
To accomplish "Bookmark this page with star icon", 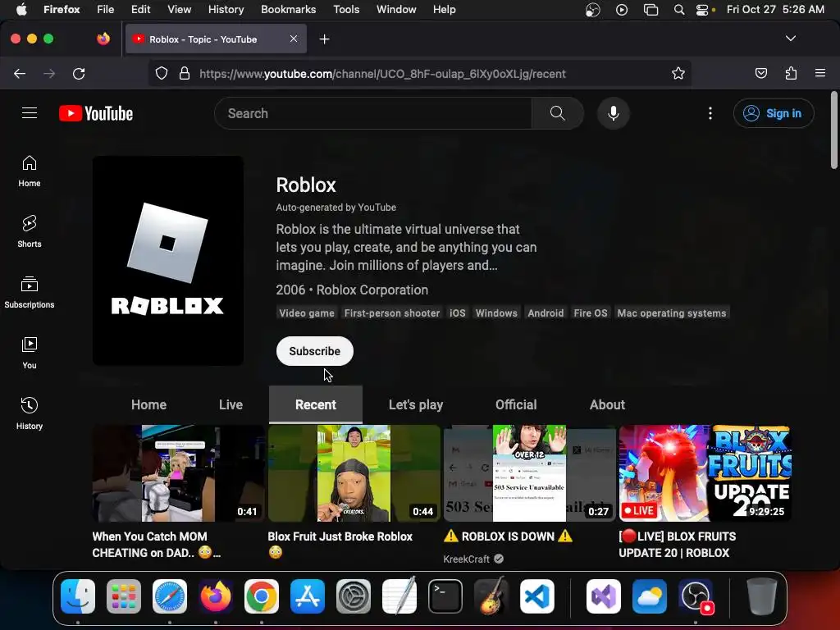I will (x=678, y=73).
